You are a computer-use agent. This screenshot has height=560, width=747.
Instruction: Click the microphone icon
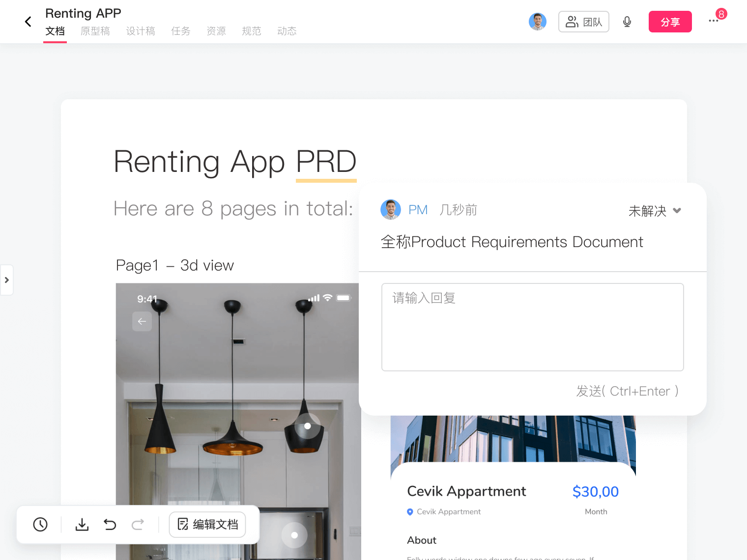627,22
